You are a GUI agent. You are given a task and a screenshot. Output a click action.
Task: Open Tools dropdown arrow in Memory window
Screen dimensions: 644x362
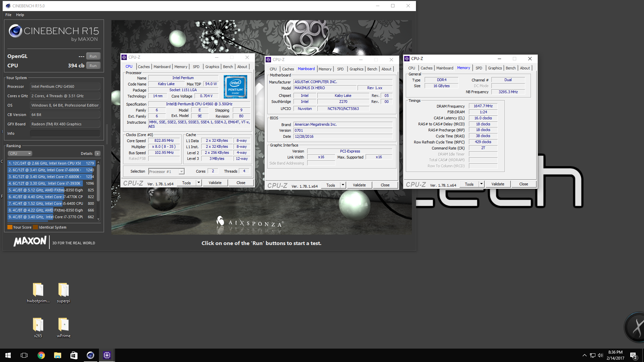pos(481,184)
